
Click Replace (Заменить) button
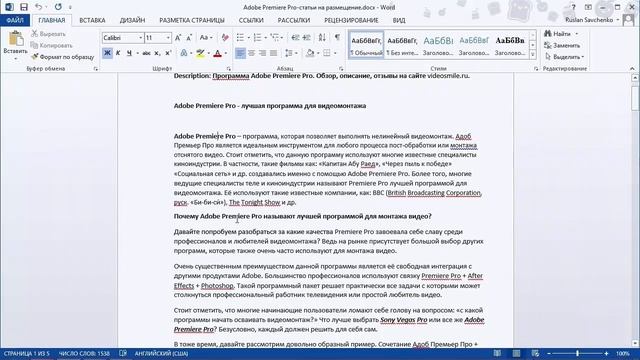562,45
